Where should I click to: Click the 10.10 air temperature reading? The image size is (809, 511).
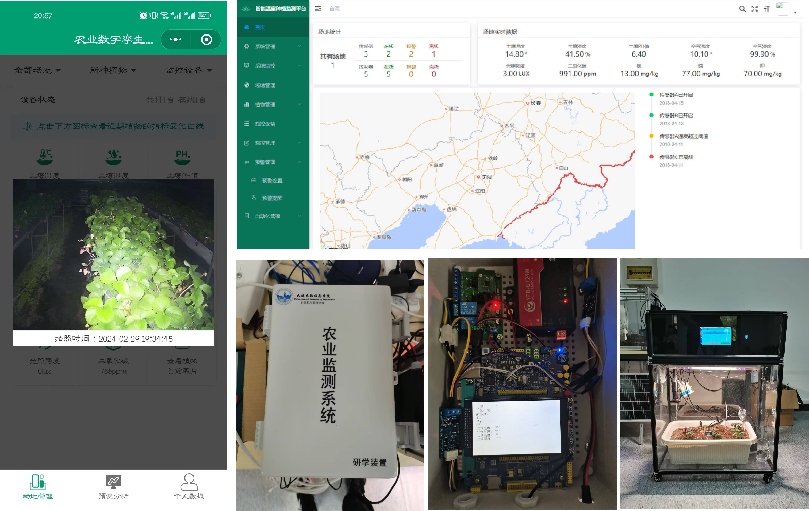point(701,54)
